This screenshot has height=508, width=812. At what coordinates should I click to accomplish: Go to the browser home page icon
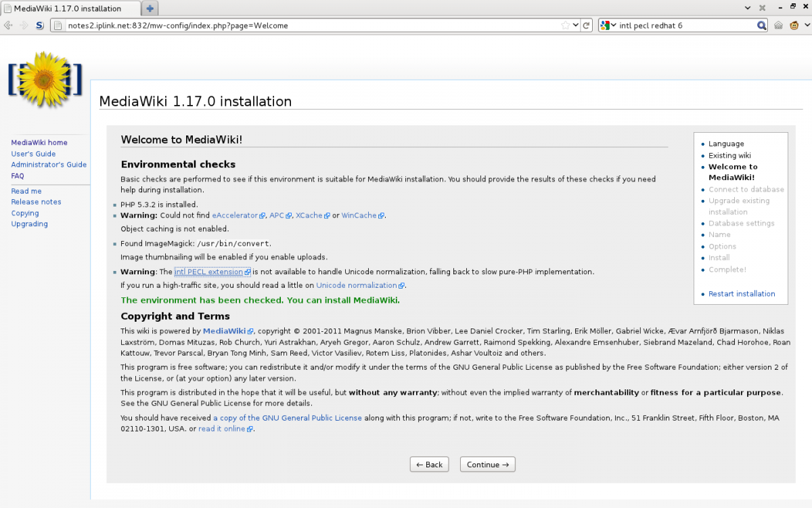(779, 26)
